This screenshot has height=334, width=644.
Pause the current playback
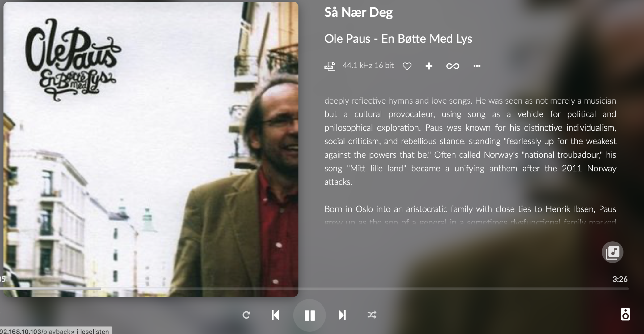tap(309, 315)
